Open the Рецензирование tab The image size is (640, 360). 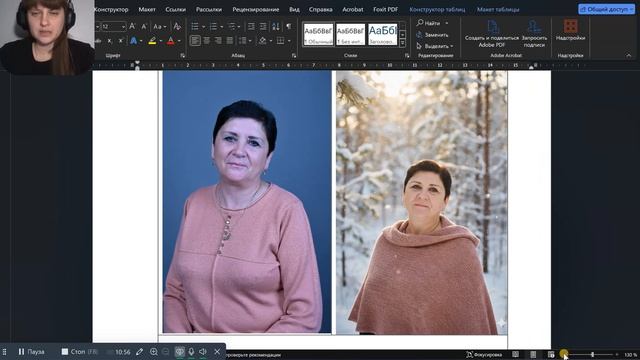[x=256, y=9]
